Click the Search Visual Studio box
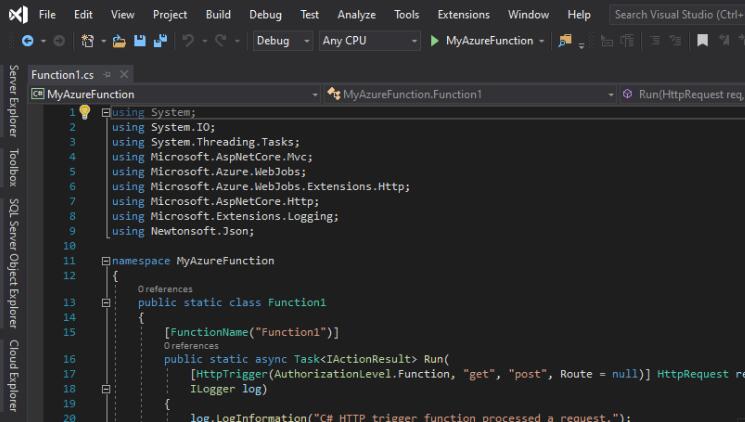Image resolution: width=745 pixels, height=422 pixels. tap(678, 15)
